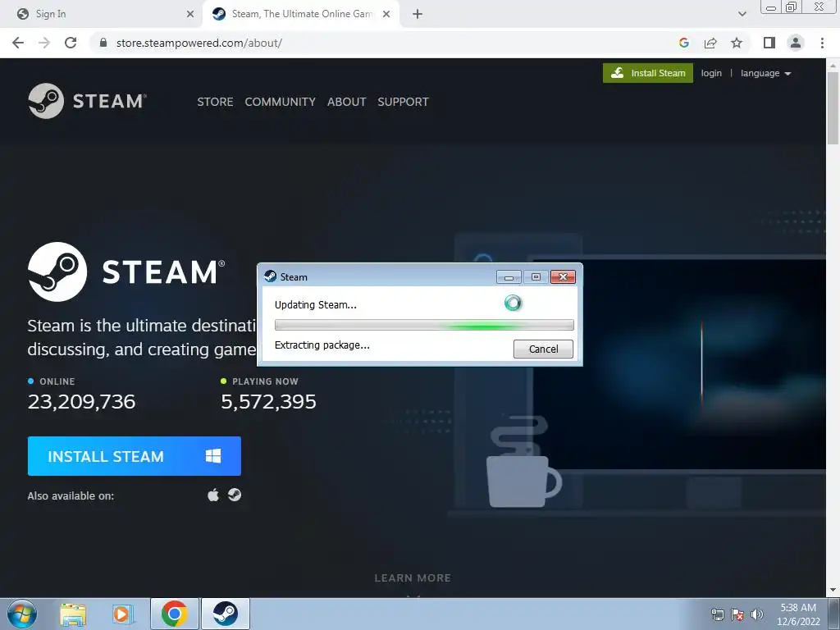Viewport: 840px width, 630px height.
Task: Open Windows Explorer from the taskbar
Action: [x=73, y=614]
